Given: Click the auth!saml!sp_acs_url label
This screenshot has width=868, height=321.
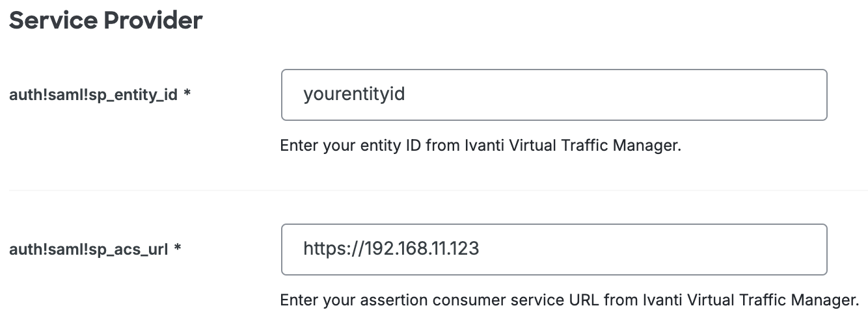Looking at the screenshot, I should tap(88, 249).
